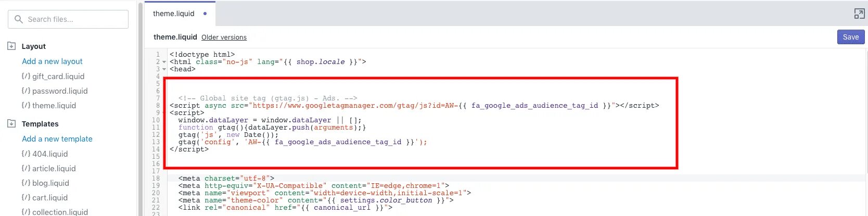Click the Layout section heading

point(34,46)
